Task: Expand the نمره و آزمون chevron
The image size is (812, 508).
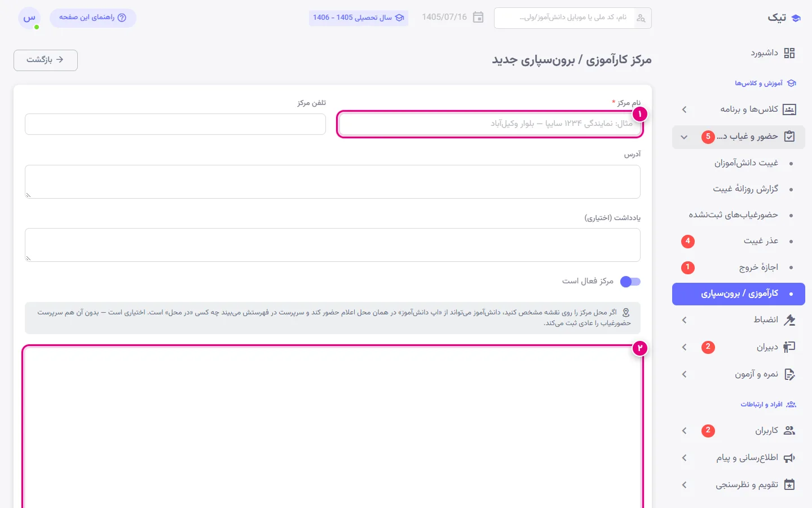Action: [684, 374]
